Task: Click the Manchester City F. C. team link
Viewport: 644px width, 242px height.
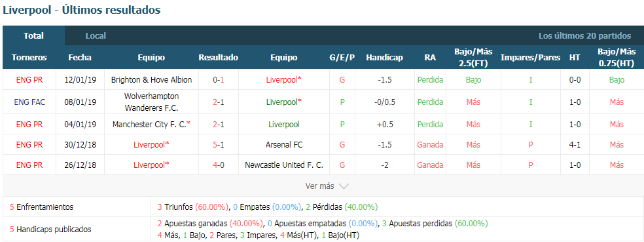Action: pyautogui.click(x=152, y=125)
